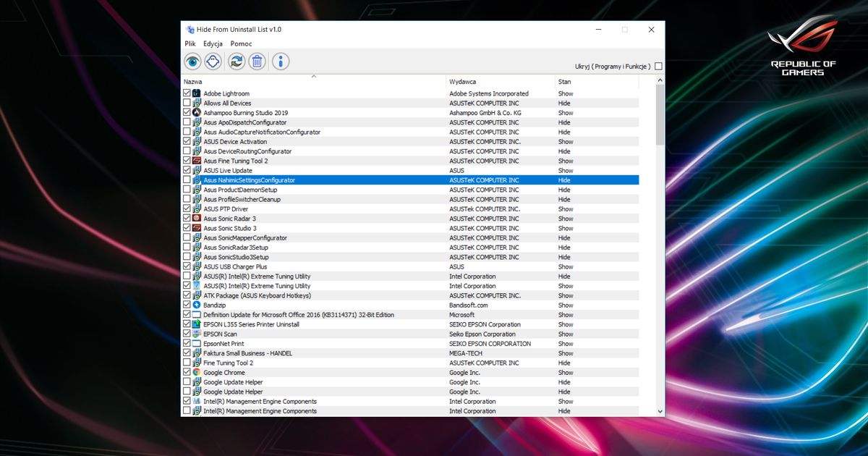Sort by the Nazwa column header
868x456 pixels.
314,82
